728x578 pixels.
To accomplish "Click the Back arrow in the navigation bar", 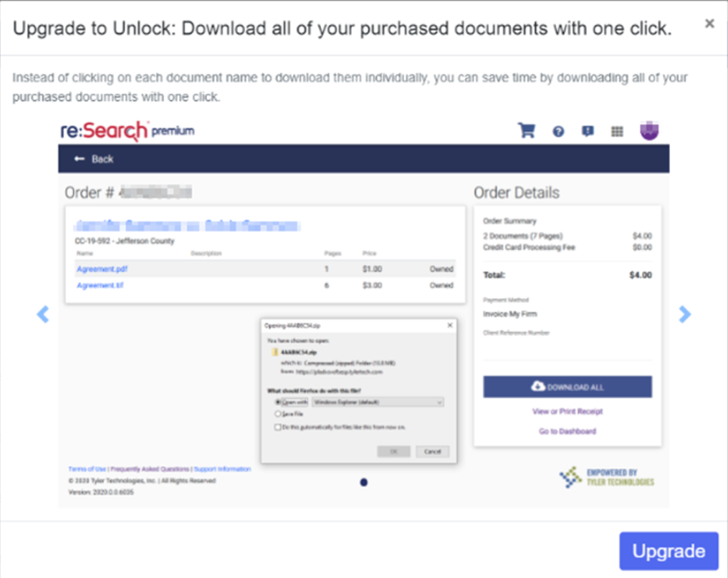I will 80,159.
